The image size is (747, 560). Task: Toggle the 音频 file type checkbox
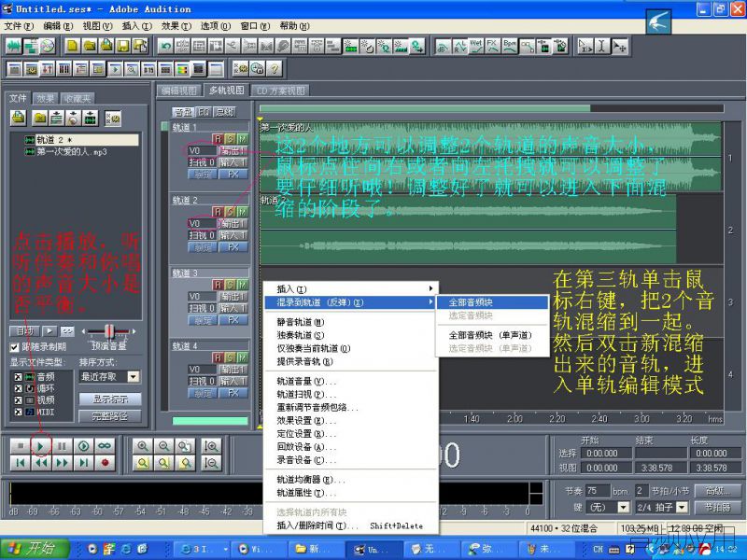18,377
